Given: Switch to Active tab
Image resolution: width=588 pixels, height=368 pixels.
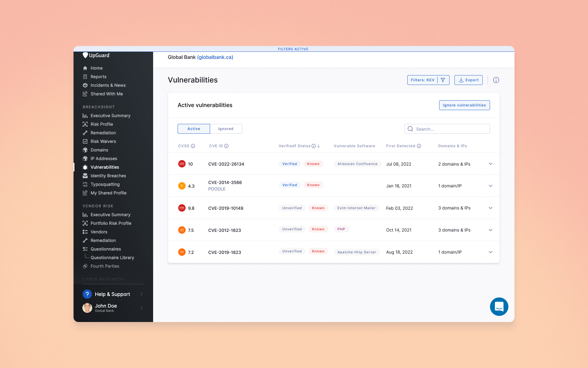Looking at the screenshot, I should (x=194, y=129).
